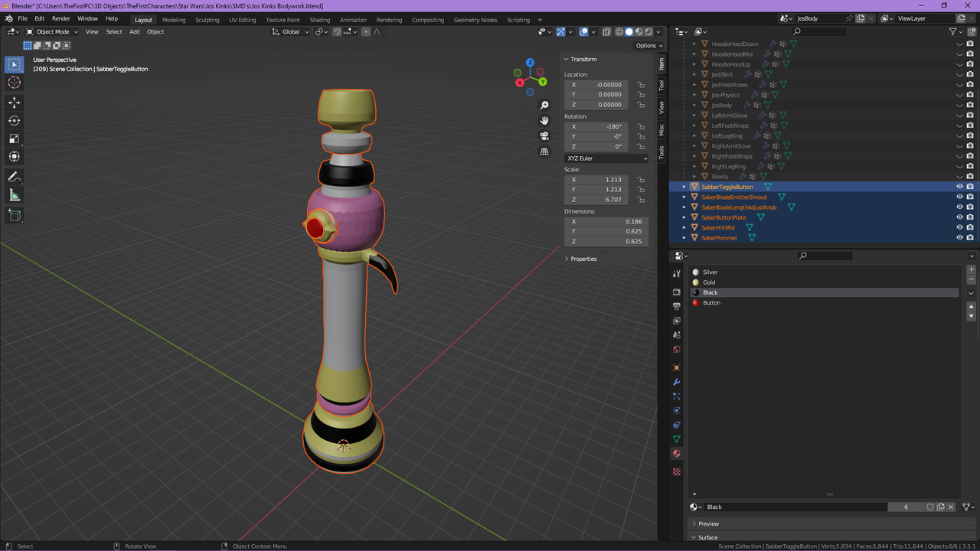
Task: Toggle camera view with camera icon
Action: pos(544,136)
